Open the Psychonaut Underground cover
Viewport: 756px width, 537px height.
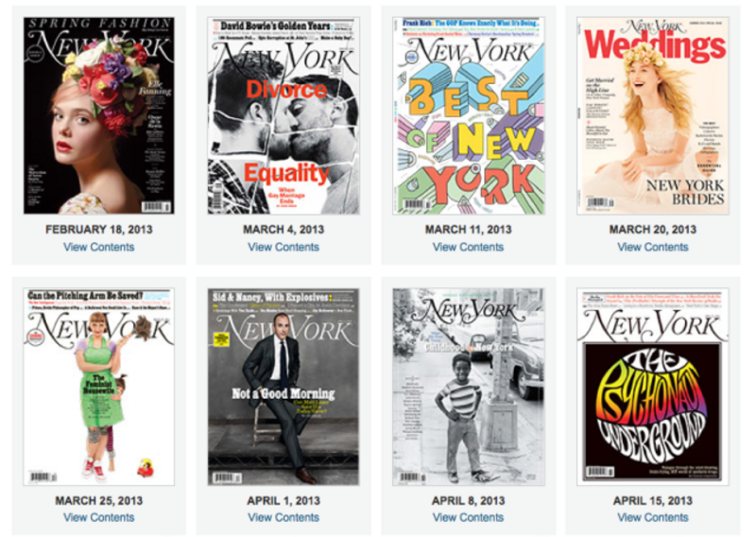(653, 387)
